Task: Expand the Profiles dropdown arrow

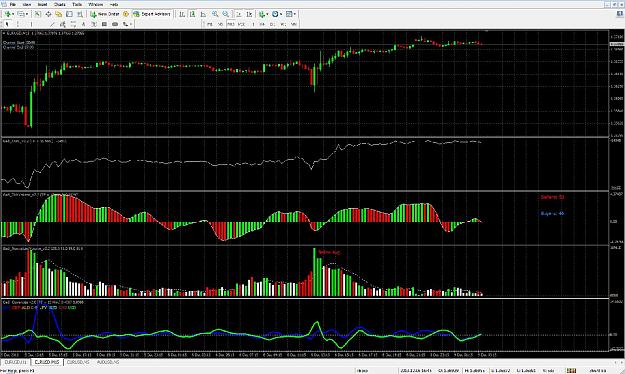Action: click(x=27, y=14)
